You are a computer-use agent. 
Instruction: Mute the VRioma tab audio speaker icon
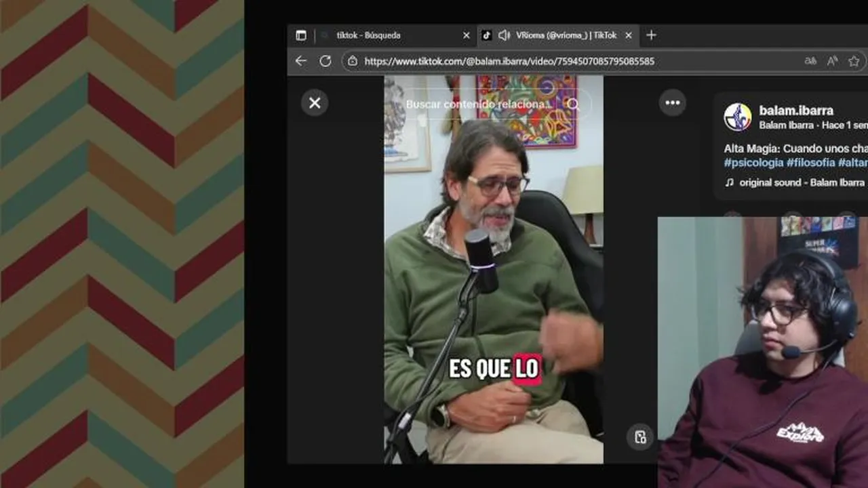tap(504, 35)
